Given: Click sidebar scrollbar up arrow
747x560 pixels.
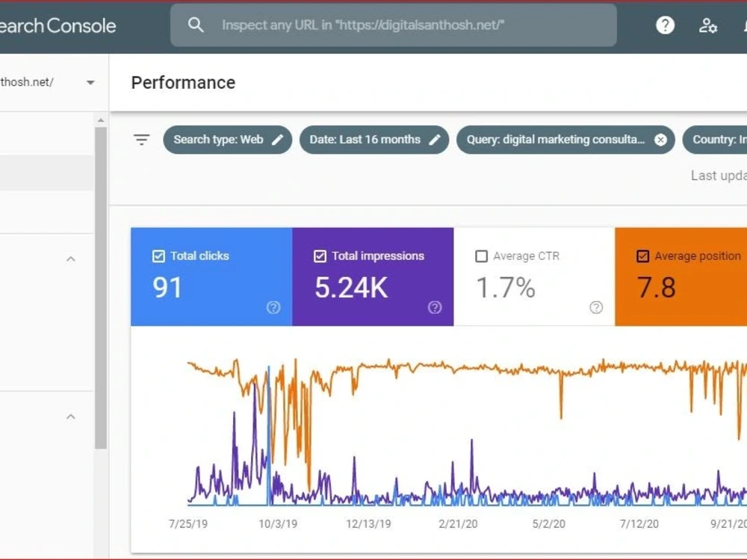Looking at the screenshot, I should [101, 120].
